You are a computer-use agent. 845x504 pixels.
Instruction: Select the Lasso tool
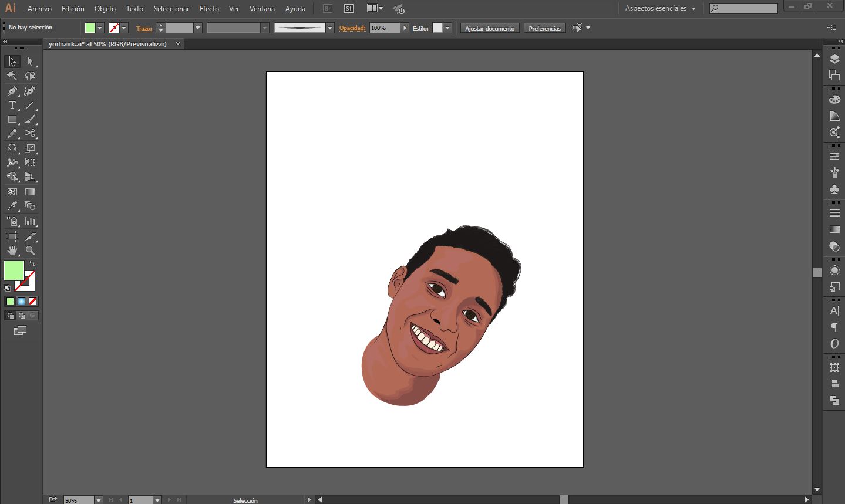click(30, 76)
